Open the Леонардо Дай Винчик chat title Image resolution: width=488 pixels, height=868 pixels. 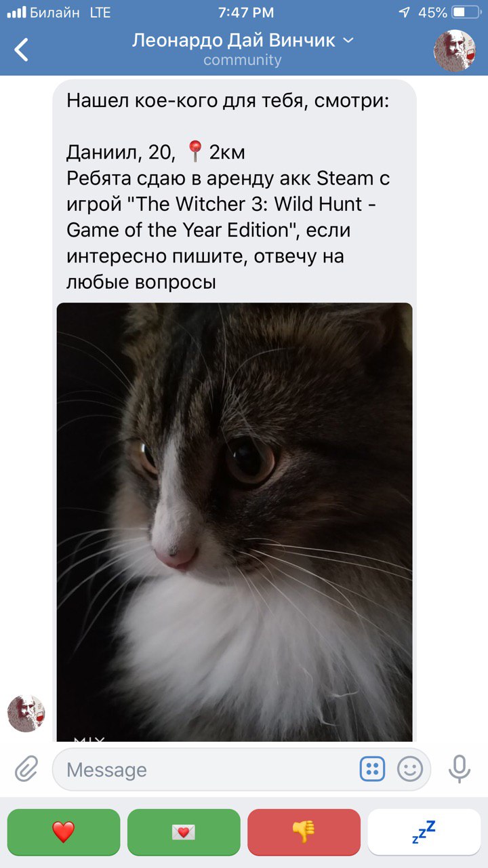click(233, 41)
